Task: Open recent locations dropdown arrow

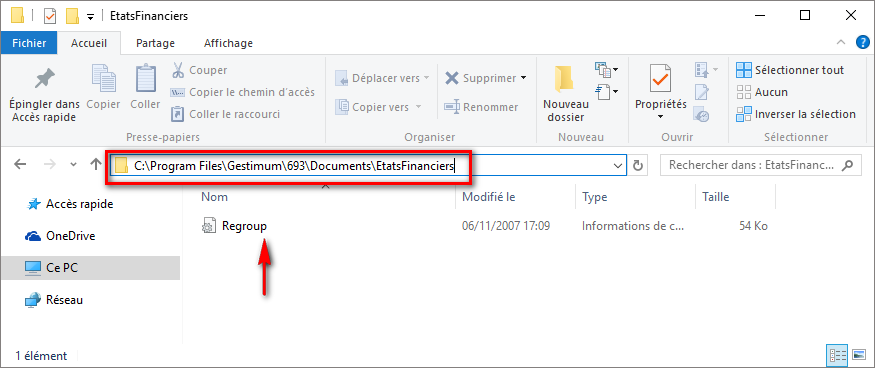Action: pyautogui.click(x=74, y=165)
